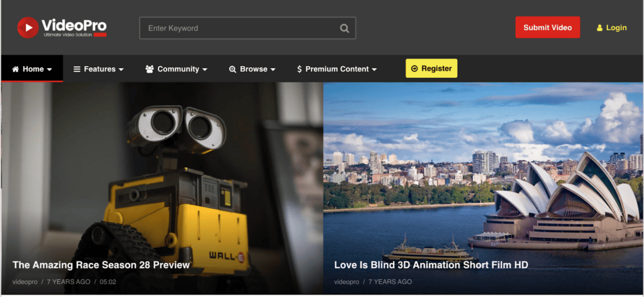Open The Amazing Race Season 28 Preview title

coord(101,264)
